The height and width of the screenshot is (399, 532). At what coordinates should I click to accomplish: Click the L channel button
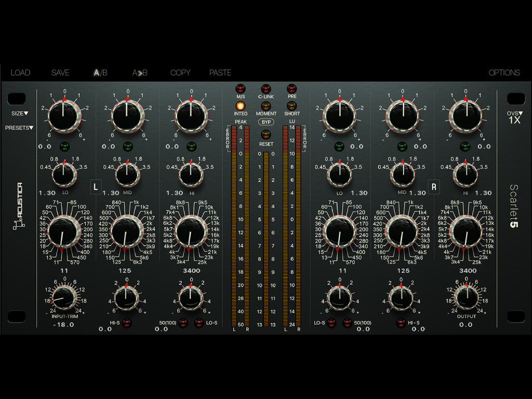point(96,187)
